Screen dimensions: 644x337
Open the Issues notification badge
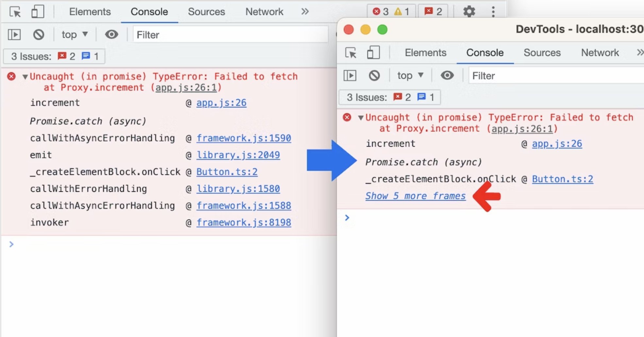433,11
